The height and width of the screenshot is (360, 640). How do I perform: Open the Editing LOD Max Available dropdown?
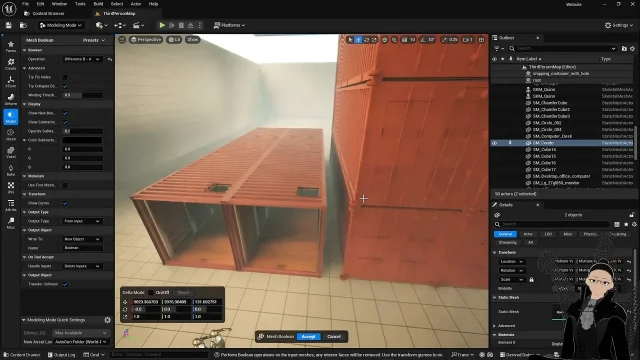coord(81,333)
